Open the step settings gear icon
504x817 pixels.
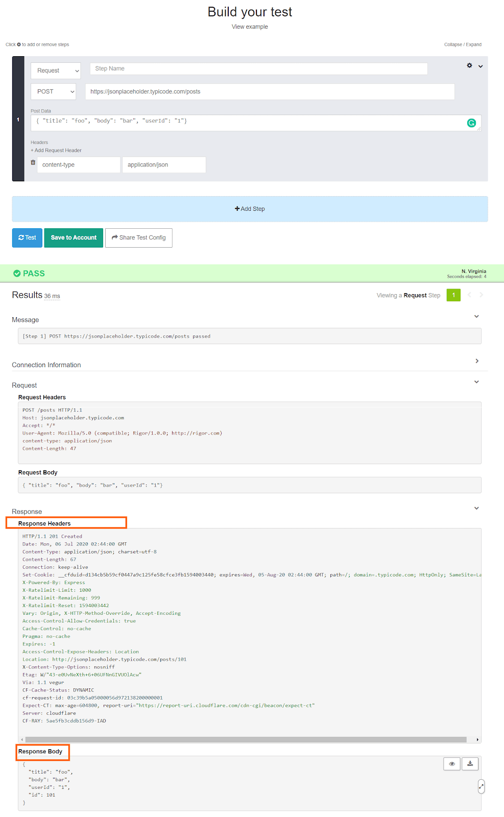469,65
